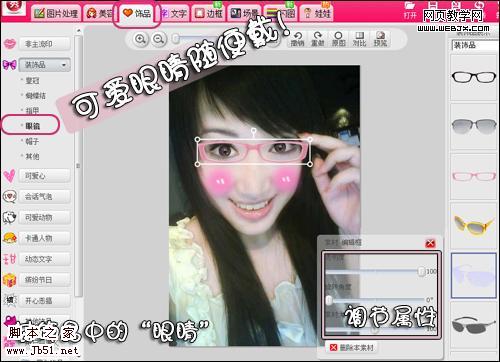Click the 撤销 undo arrow icon

[x=297, y=36]
